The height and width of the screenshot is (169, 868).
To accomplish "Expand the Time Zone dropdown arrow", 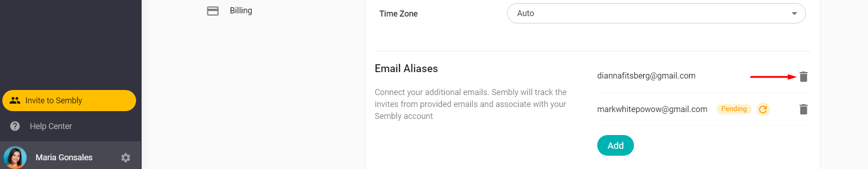I will [794, 13].
